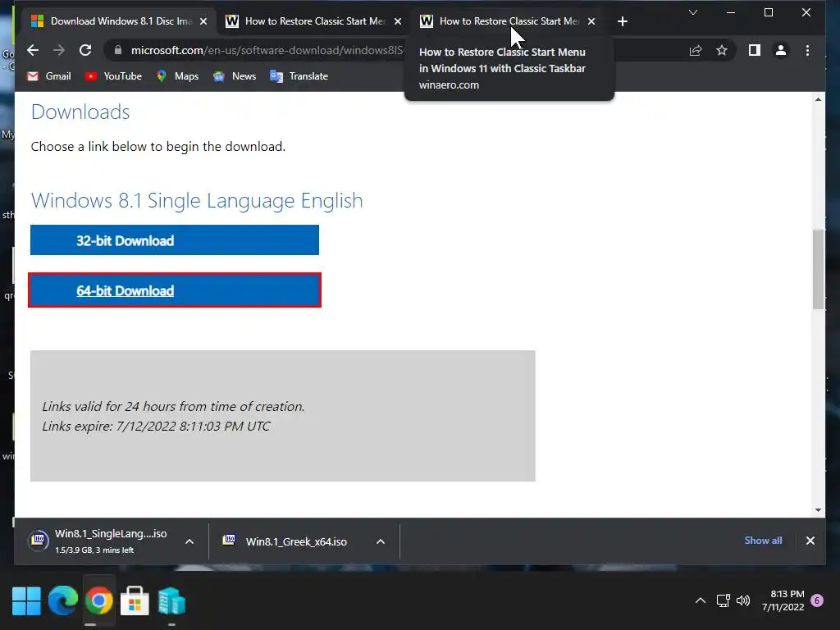Viewport: 840px width, 630px height.
Task: Open the notification badge showing 6
Action: [817, 600]
